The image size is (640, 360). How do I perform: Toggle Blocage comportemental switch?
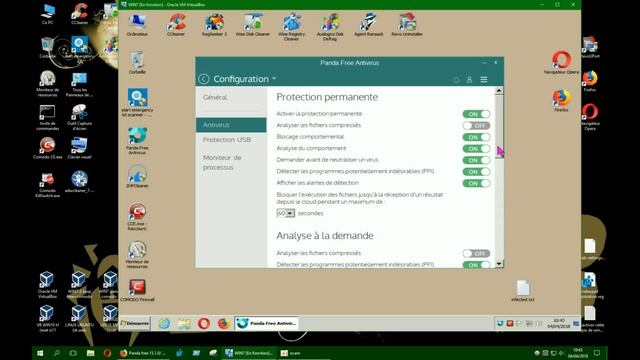pyautogui.click(x=476, y=137)
